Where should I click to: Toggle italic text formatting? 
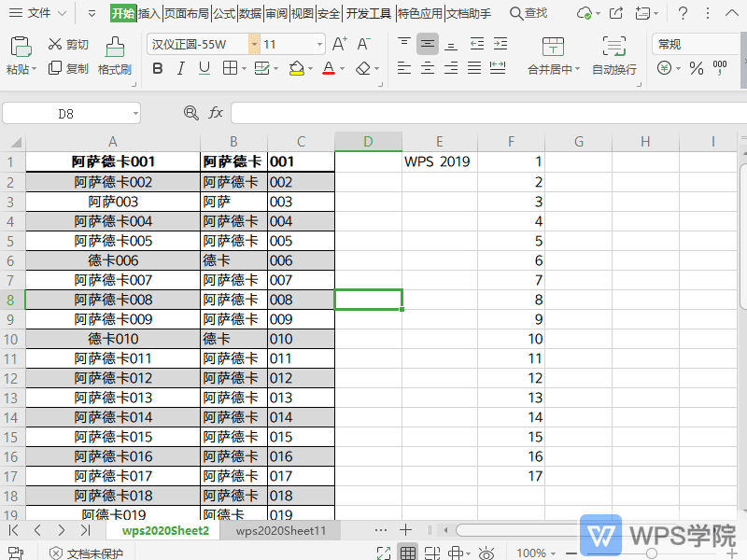click(180, 68)
